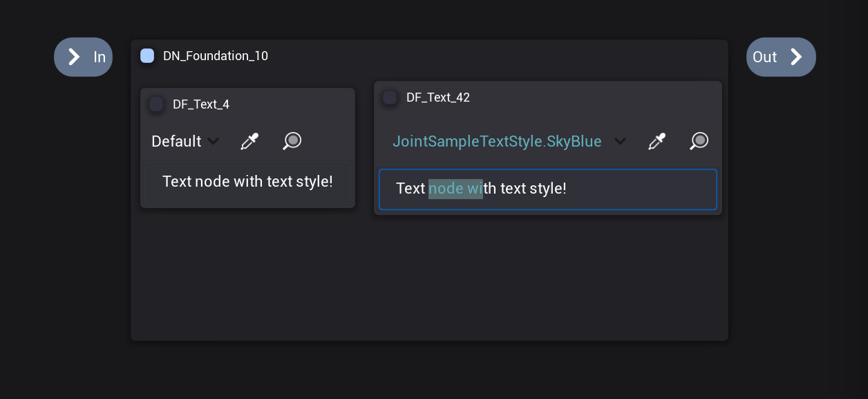This screenshot has width=868, height=399.
Task: Toggle the DN_Foundation_10 node checkbox
Action: click(x=147, y=56)
